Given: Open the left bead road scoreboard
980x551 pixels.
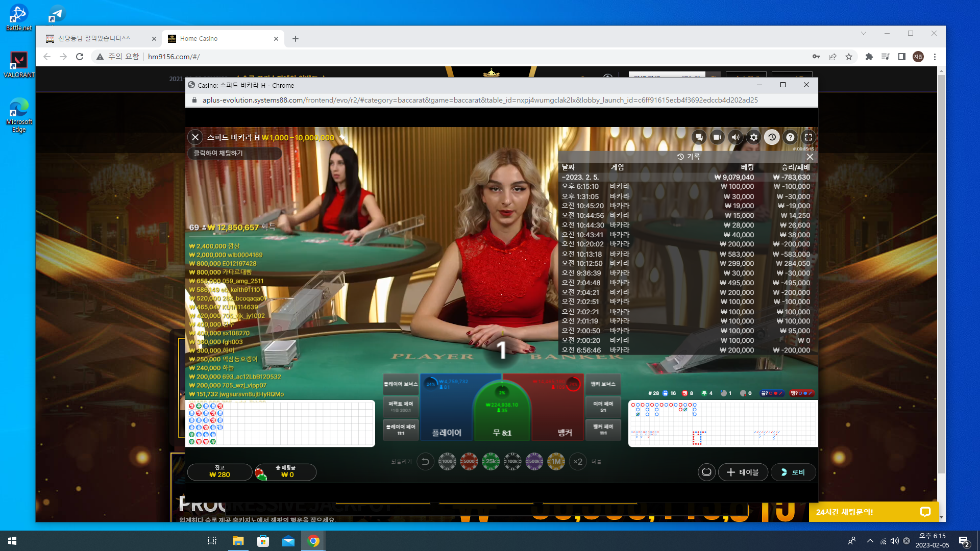Looking at the screenshot, I should [280, 423].
